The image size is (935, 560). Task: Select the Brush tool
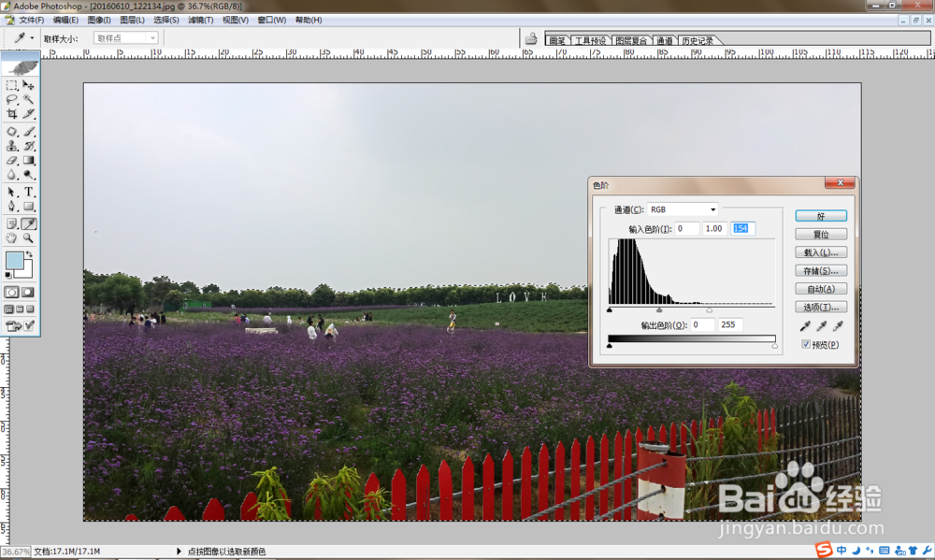point(28,131)
